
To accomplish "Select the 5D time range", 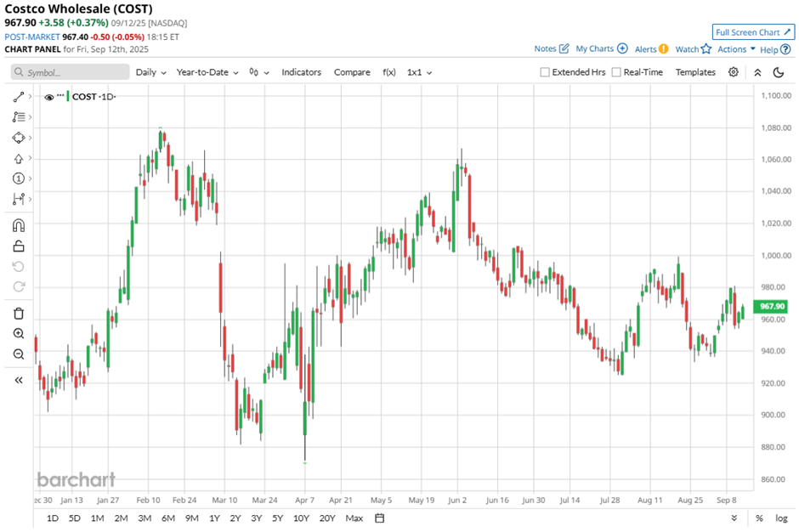I will (x=75, y=518).
